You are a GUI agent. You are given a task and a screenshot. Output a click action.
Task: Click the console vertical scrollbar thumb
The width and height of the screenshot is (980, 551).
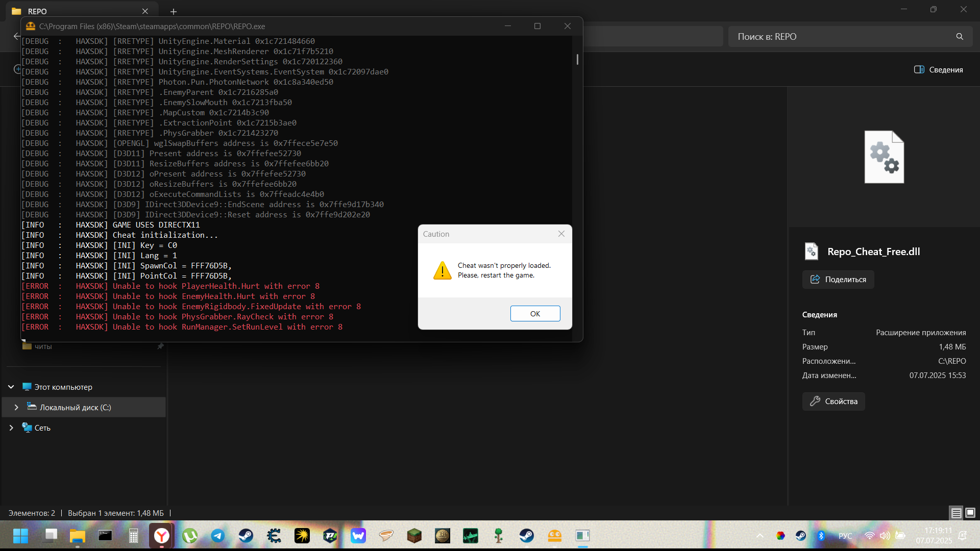pos(577,59)
